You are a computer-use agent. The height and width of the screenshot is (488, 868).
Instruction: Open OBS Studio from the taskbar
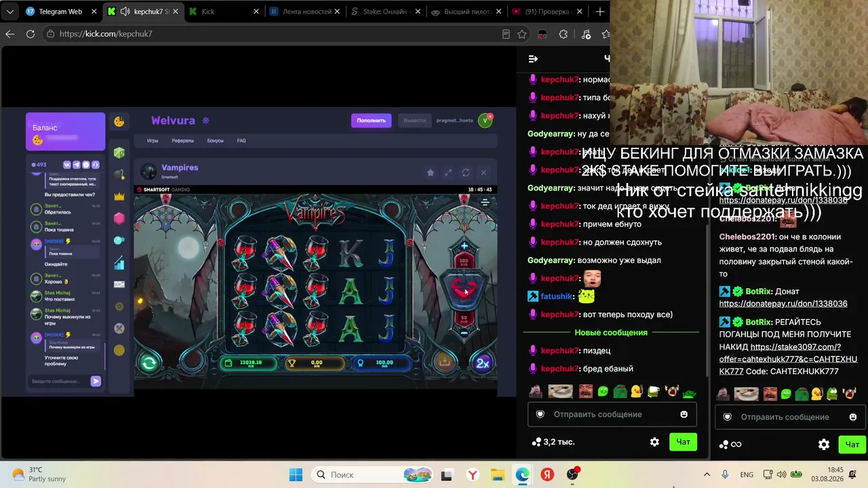click(573, 475)
